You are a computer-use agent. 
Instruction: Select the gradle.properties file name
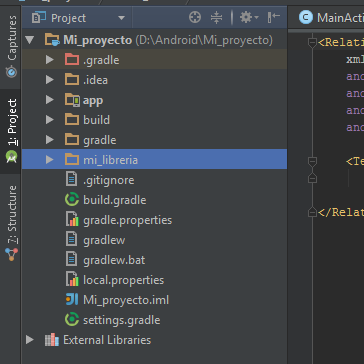click(128, 220)
